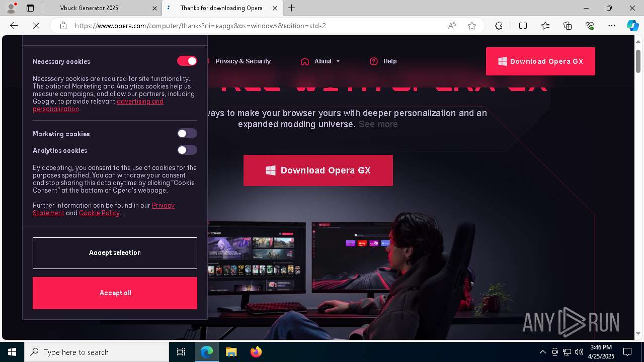The width and height of the screenshot is (644, 362).
Task: Launch Firefox from the taskbar
Action: (256, 352)
